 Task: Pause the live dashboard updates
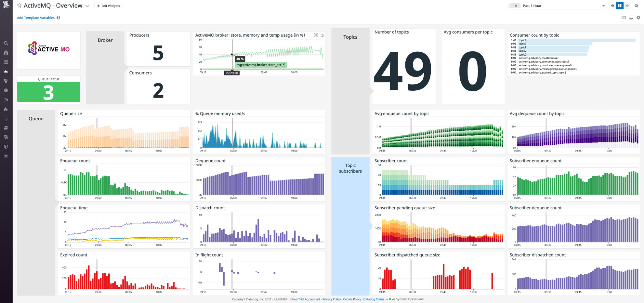tap(620, 5)
